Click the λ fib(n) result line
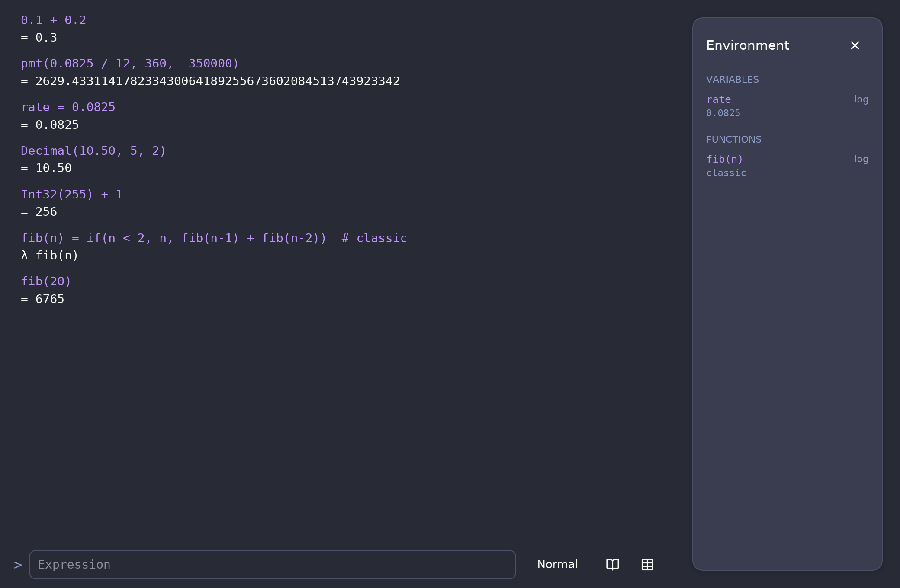The image size is (900, 588). [50, 256]
